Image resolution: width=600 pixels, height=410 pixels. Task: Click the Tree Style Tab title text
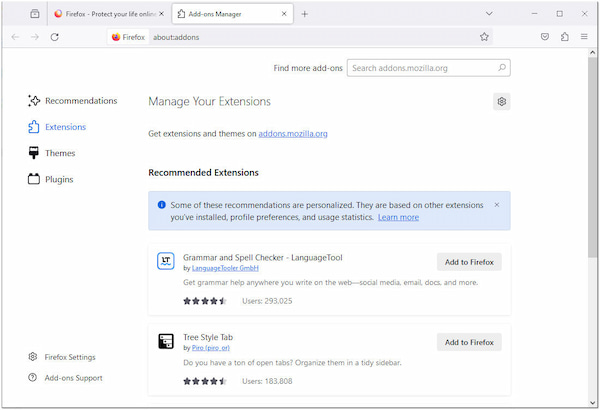208,337
